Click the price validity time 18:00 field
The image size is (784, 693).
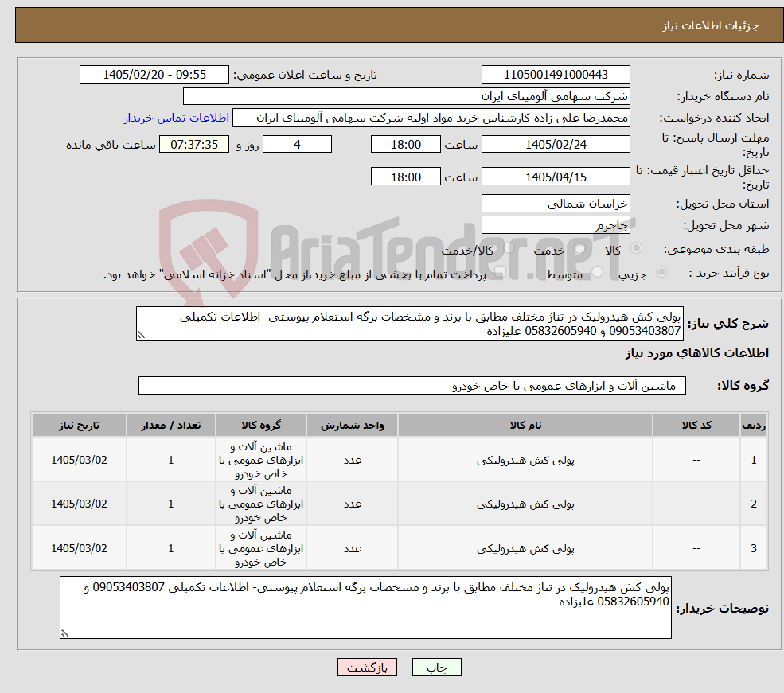(405, 177)
